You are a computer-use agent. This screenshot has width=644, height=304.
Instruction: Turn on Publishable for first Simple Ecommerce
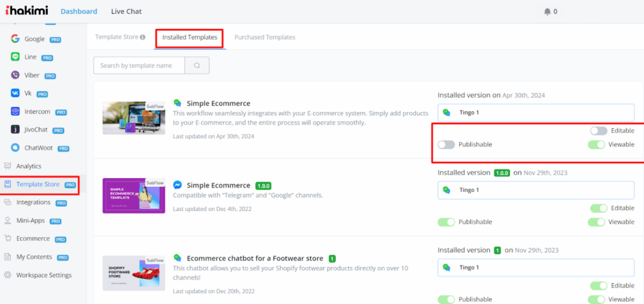447,145
